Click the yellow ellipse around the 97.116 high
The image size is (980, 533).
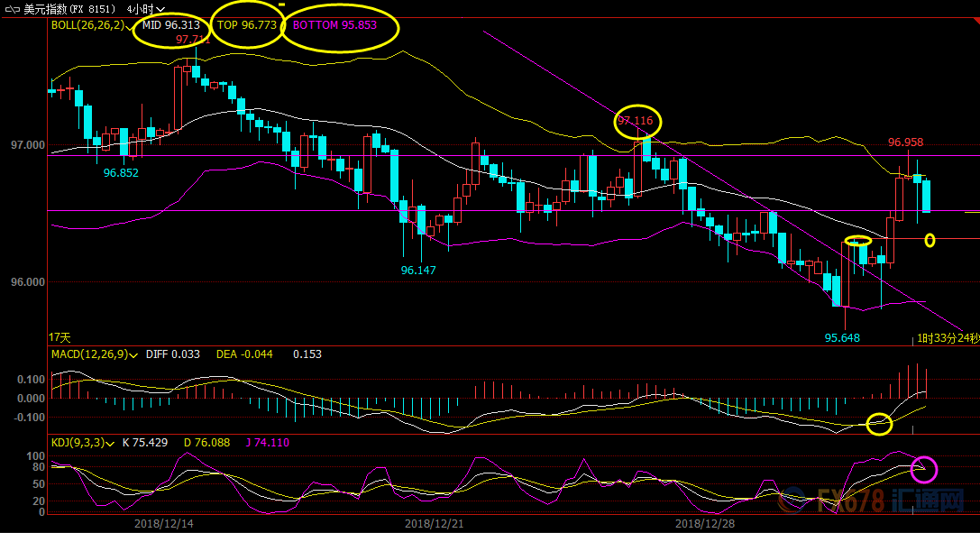pyautogui.click(x=638, y=121)
